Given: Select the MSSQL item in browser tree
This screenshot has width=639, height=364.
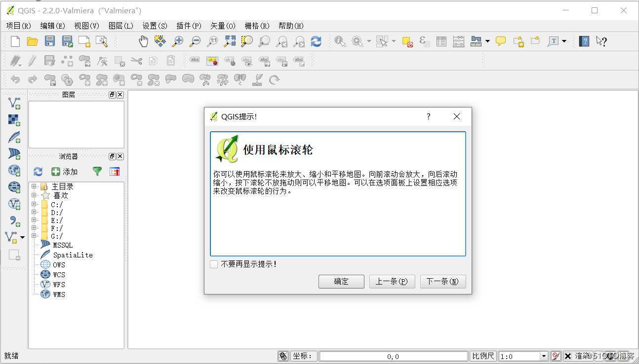Looking at the screenshot, I should tap(63, 245).
